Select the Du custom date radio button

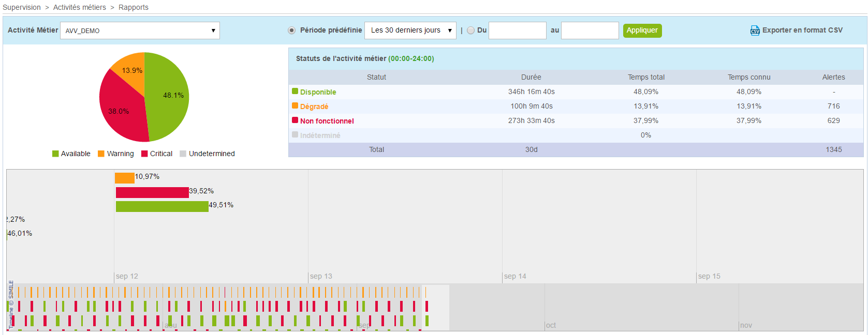tap(470, 31)
